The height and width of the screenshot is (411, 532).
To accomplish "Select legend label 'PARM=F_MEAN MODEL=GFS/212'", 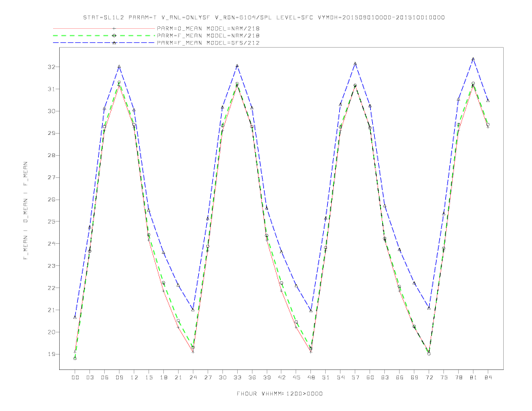I will (x=208, y=43).
